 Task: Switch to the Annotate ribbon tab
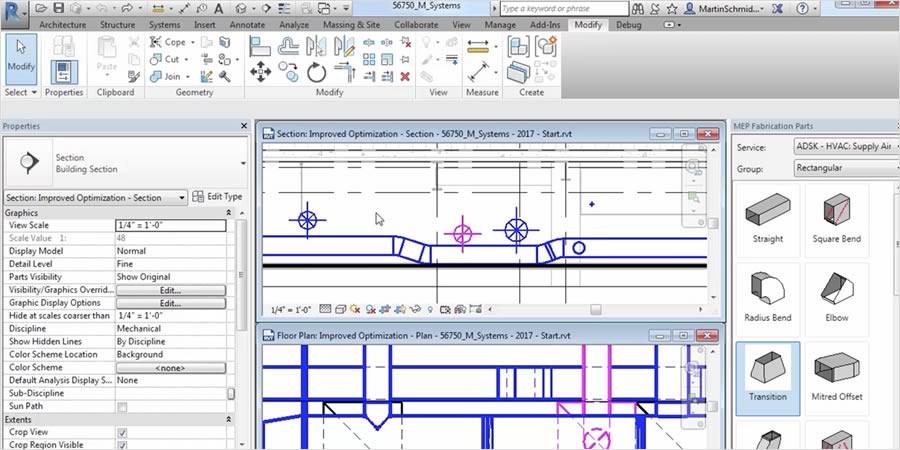click(x=247, y=25)
